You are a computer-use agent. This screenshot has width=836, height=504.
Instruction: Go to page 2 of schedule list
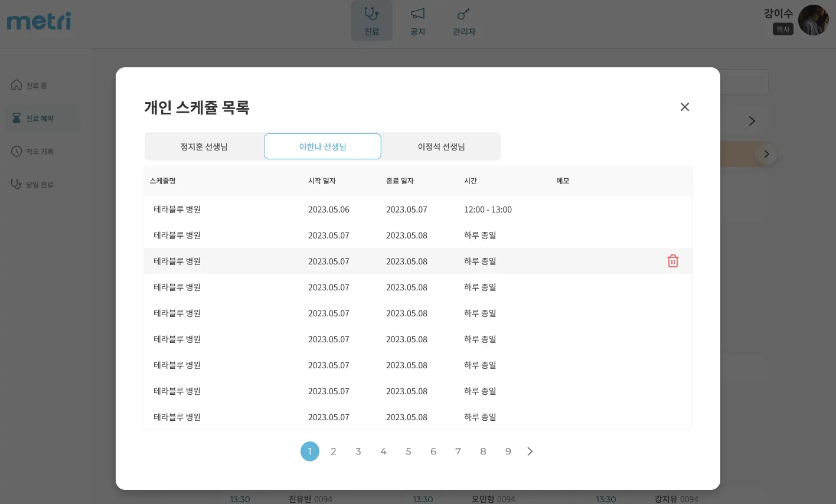(x=334, y=451)
